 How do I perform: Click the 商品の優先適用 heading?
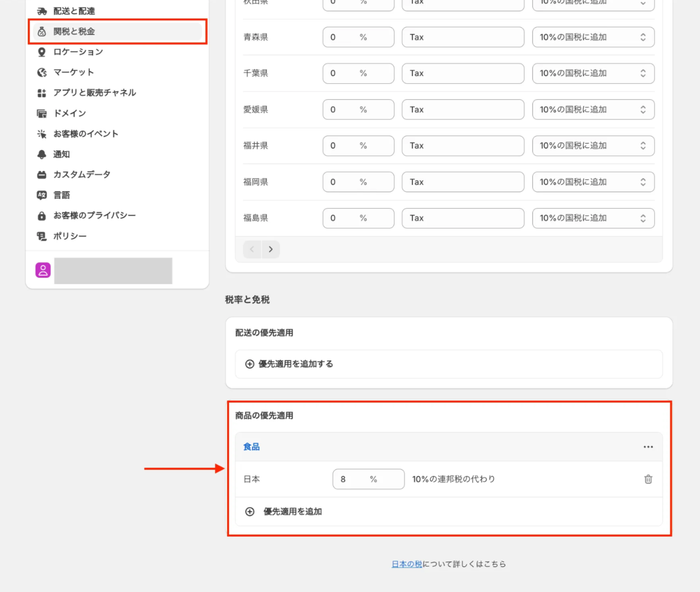click(264, 415)
